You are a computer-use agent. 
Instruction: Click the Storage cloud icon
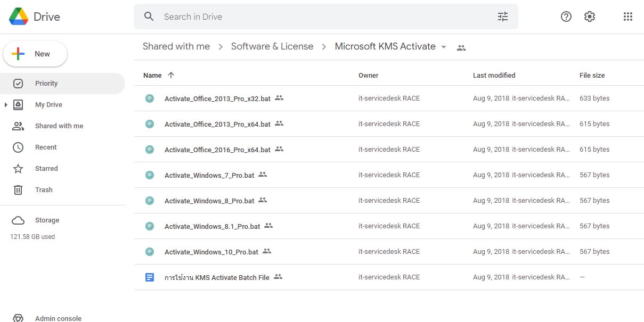click(x=18, y=220)
